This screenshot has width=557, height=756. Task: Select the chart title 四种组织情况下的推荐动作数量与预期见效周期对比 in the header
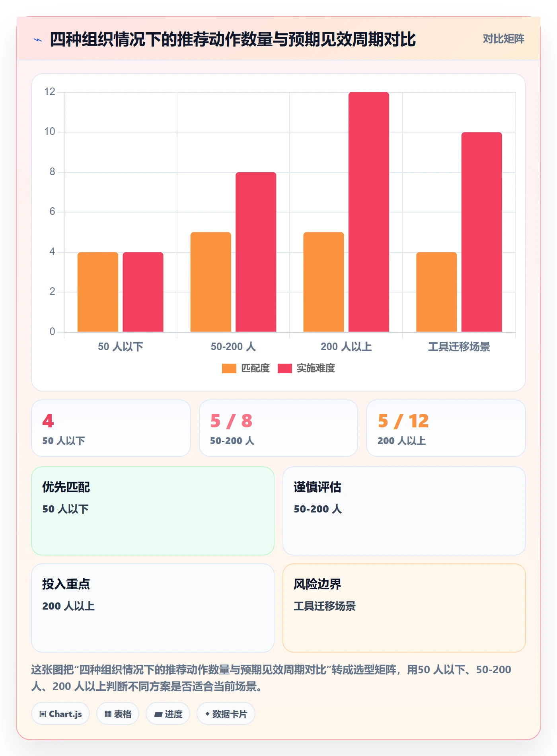point(233,39)
